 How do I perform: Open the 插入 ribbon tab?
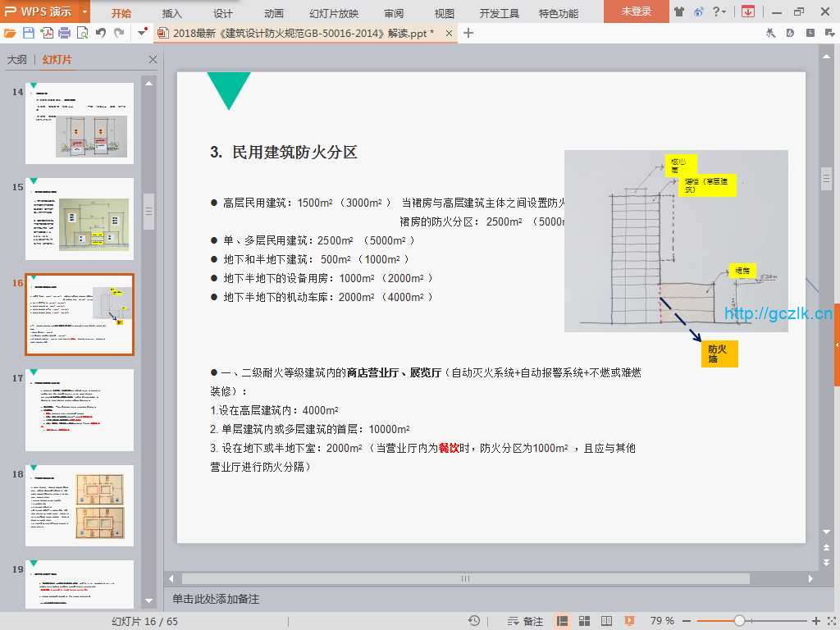coord(172,13)
